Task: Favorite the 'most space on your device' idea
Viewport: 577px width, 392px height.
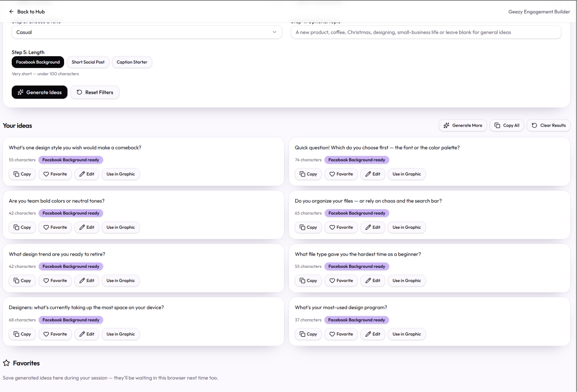Action: coord(55,334)
